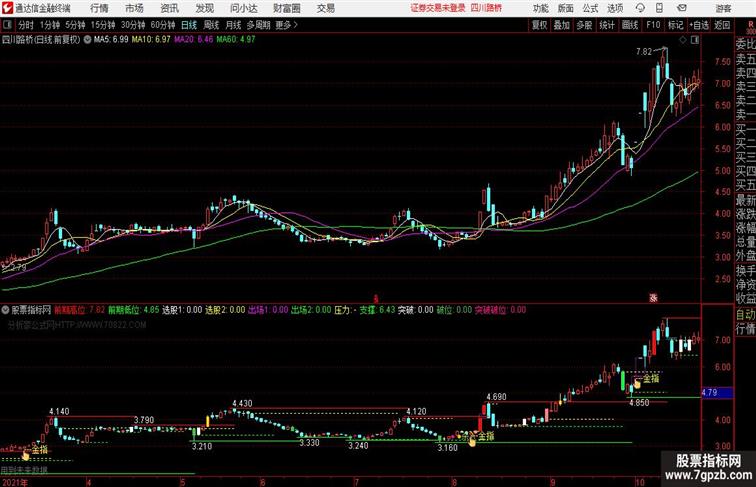The width and height of the screenshot is (756, 487).
Task: Select the 日线 daily period tab
Action: (x=189, y=25)
